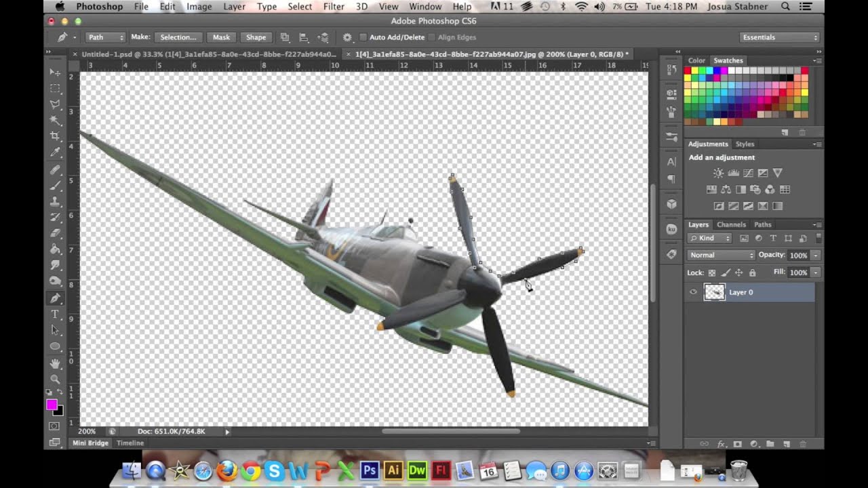Click the Shape button
The image size is (868, 488).
coord(256,37)
